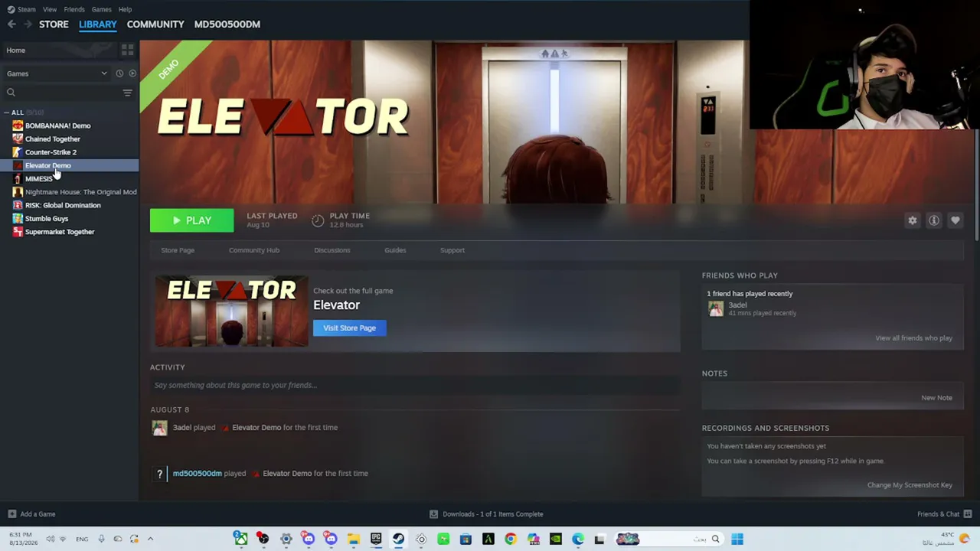980x551 pixels.
Task: Click the tray volume speaker icon
Action: click(x=51, y=539)
